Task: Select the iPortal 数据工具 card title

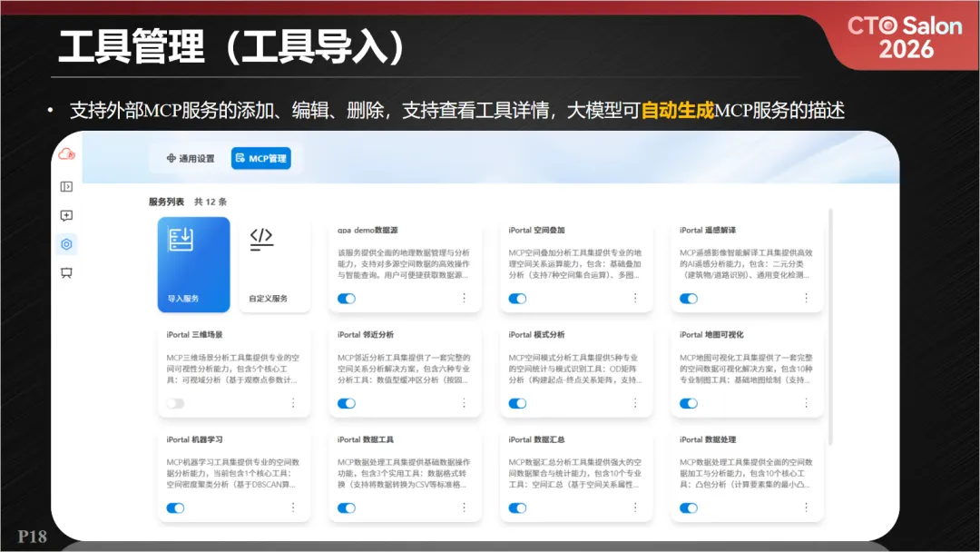Action: pyautogui.click(x=366, y=439)
